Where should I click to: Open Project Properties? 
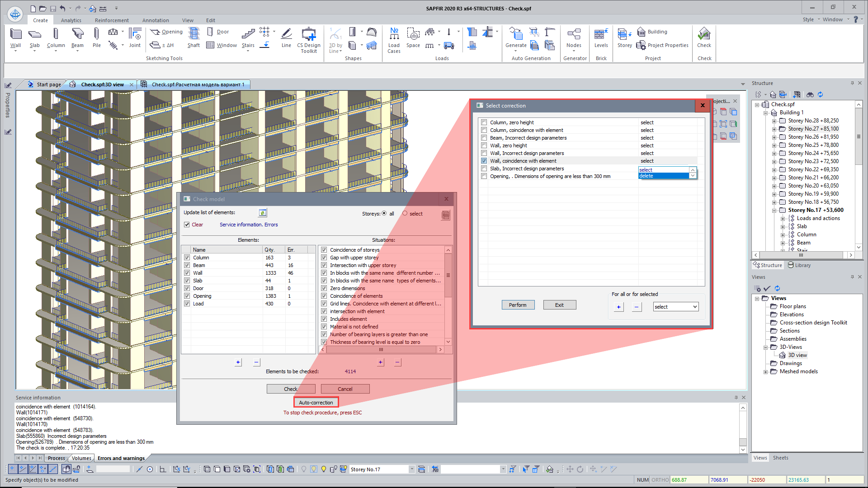click(663, 45)
